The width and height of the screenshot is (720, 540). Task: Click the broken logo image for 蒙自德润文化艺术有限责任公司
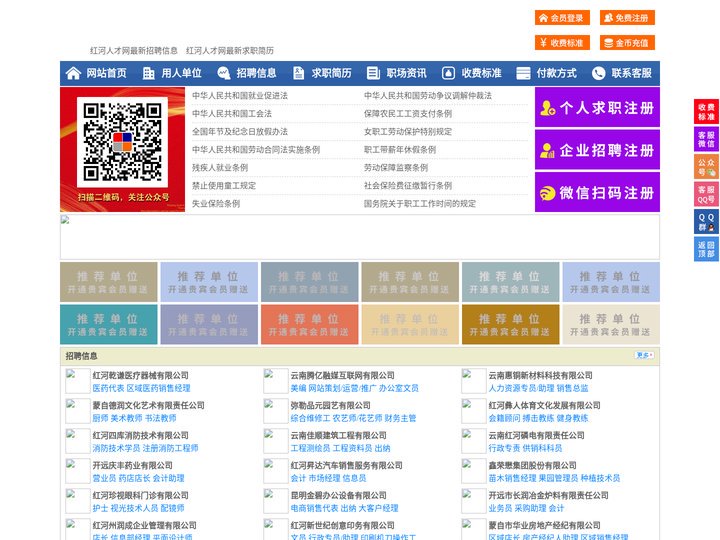78,411
